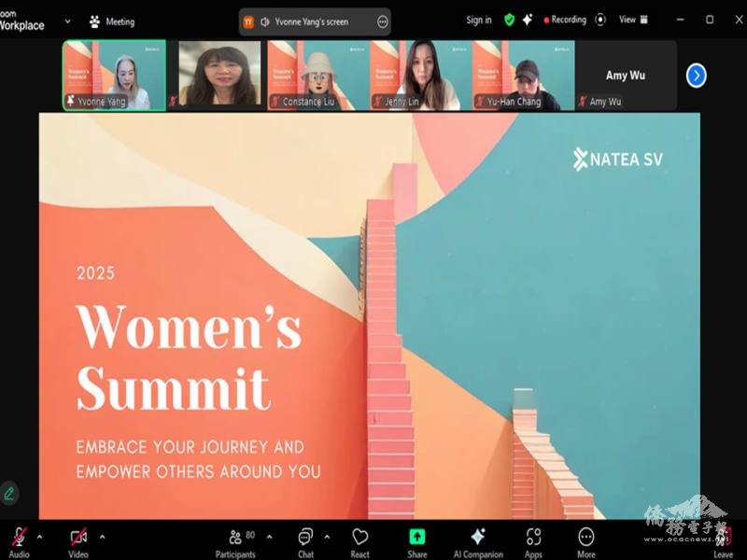The image size is (747, 560).
Task: Open Zoom Workplace dropdown chevron
Action: click(67, 21)
